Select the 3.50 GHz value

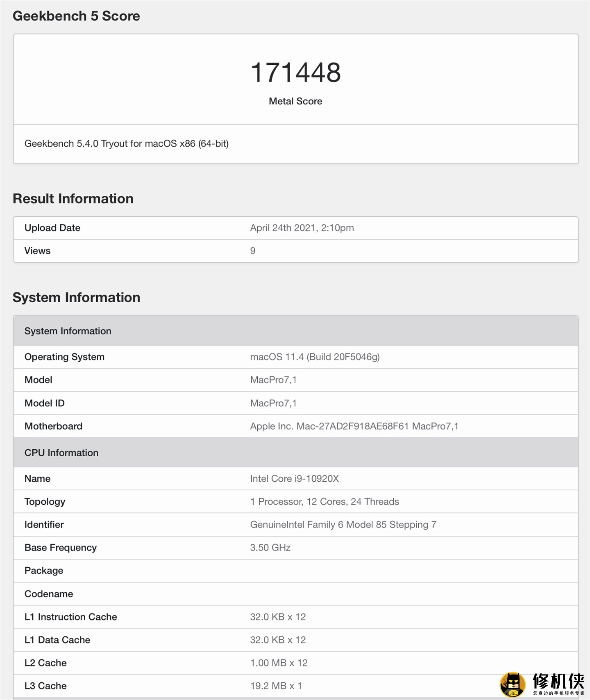click(270, 548)
